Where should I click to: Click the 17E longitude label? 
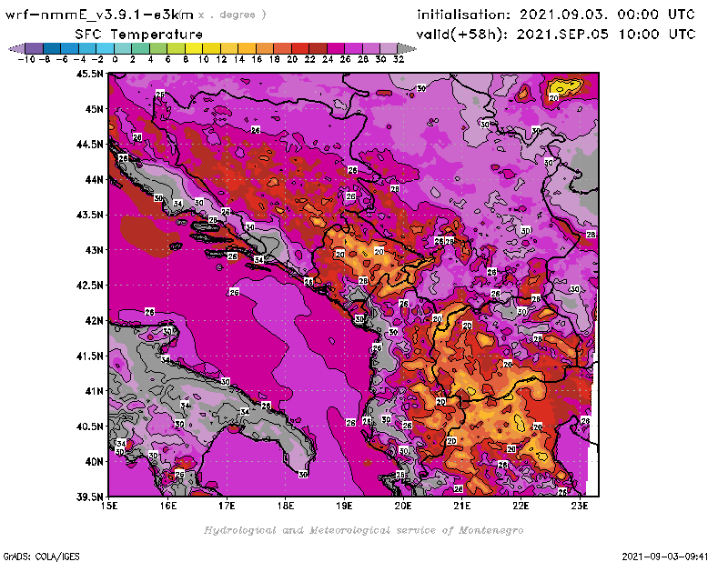point(227,506)
